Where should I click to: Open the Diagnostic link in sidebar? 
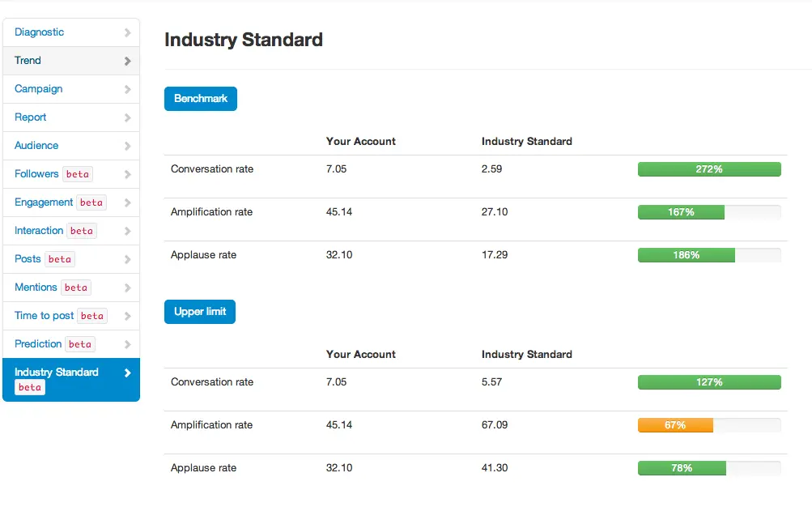click(39, 32)
